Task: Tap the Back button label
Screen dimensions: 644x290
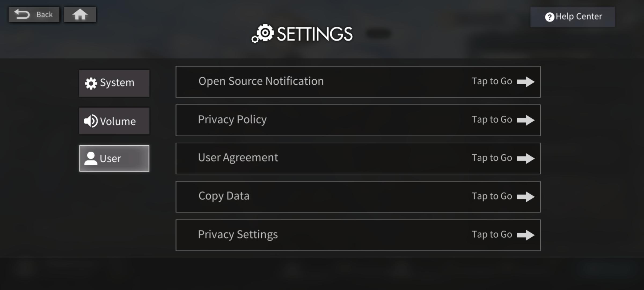Action: [x=44, y=15]
